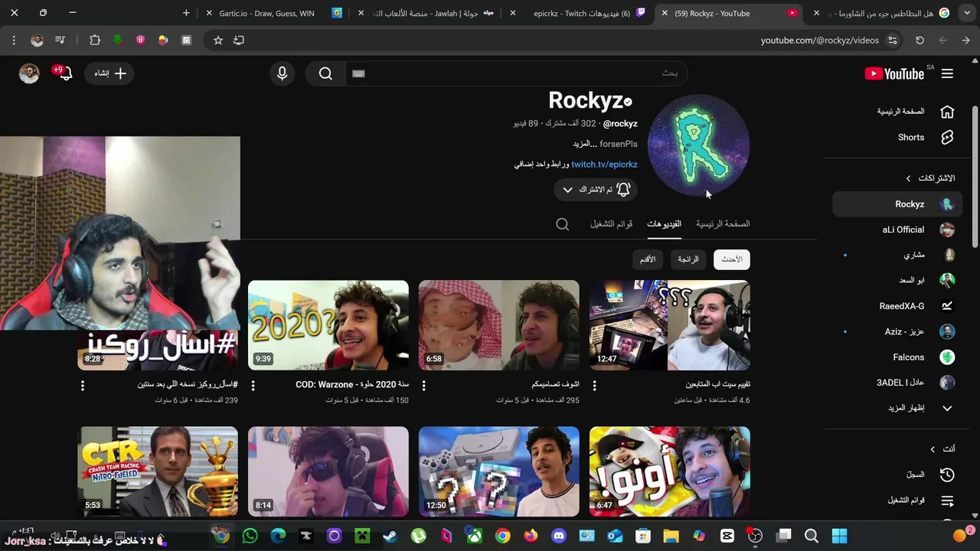Open the Chrome media control icon

tap(60, 41)
